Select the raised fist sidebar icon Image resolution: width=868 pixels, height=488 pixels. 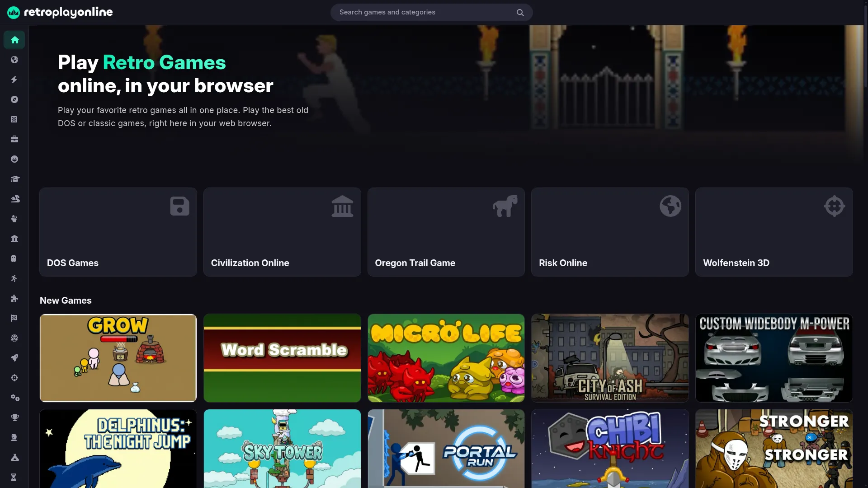click(14, 219)
